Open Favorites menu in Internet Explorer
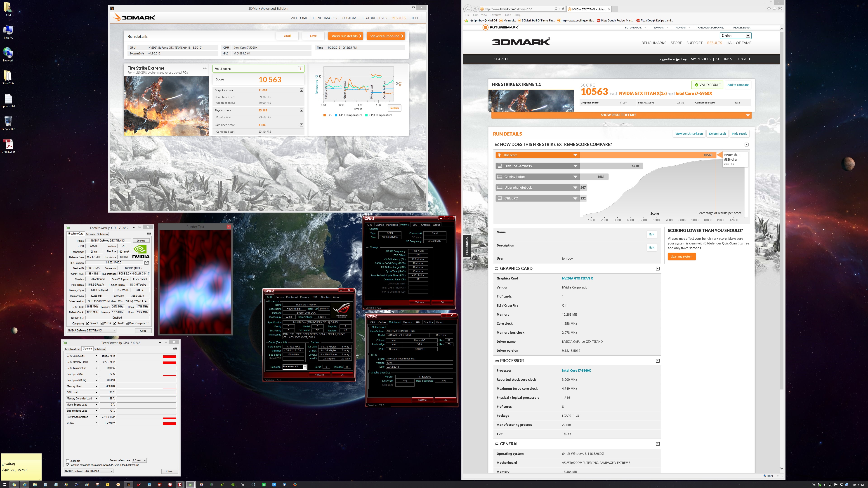The image size is (868, 488). click(x=495, y=15)
